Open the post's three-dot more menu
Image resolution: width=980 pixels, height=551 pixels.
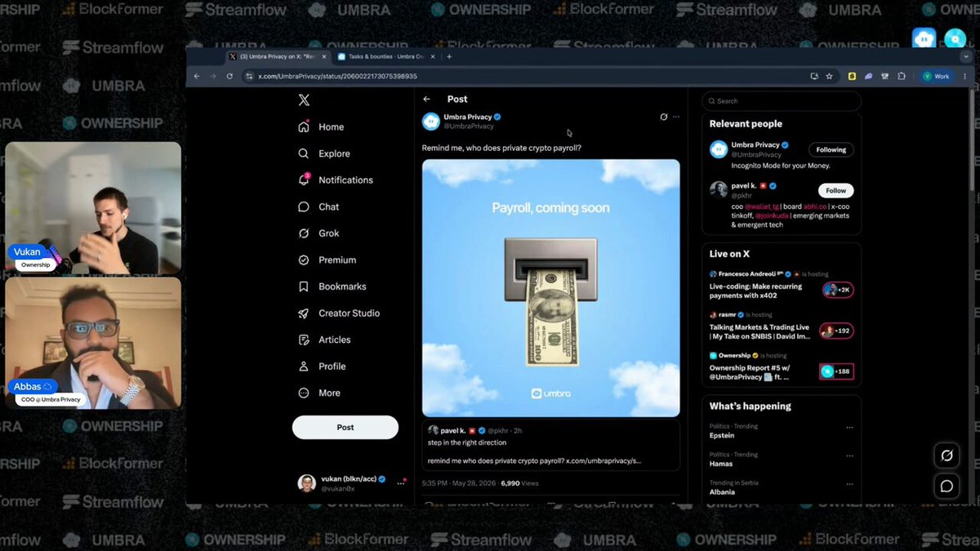(x=675, y=117)
